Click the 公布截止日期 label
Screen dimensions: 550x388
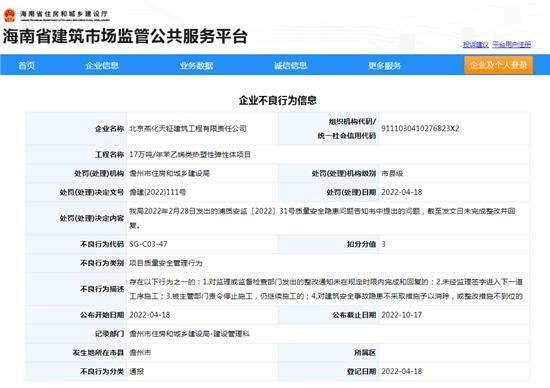354,315
